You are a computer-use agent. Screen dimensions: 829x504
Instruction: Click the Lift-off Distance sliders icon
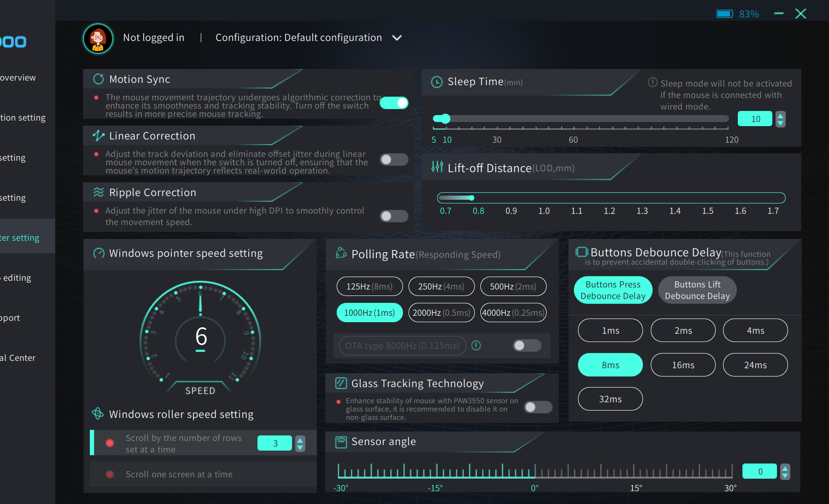(437, 167)
